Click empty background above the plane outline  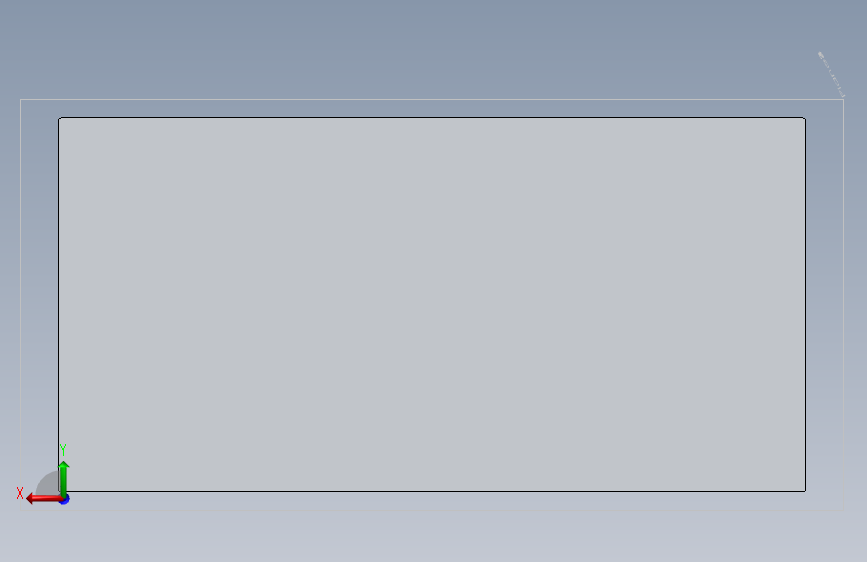point(431,50)
